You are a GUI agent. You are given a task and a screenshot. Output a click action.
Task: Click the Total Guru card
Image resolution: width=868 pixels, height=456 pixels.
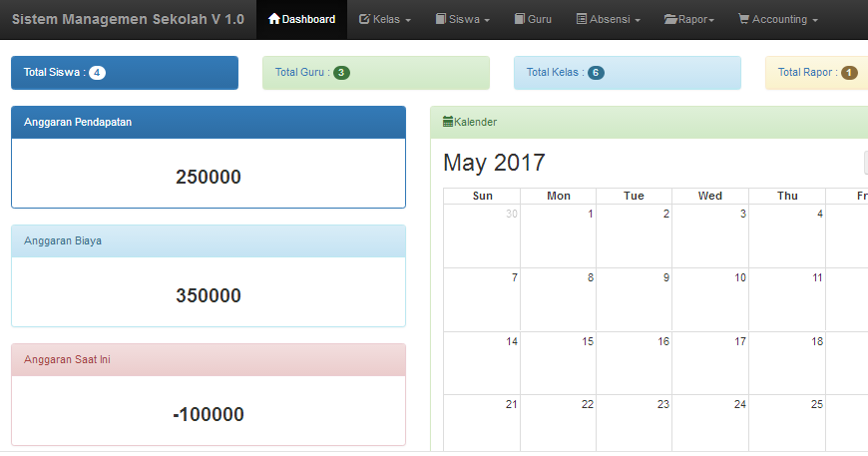point(376,73)
